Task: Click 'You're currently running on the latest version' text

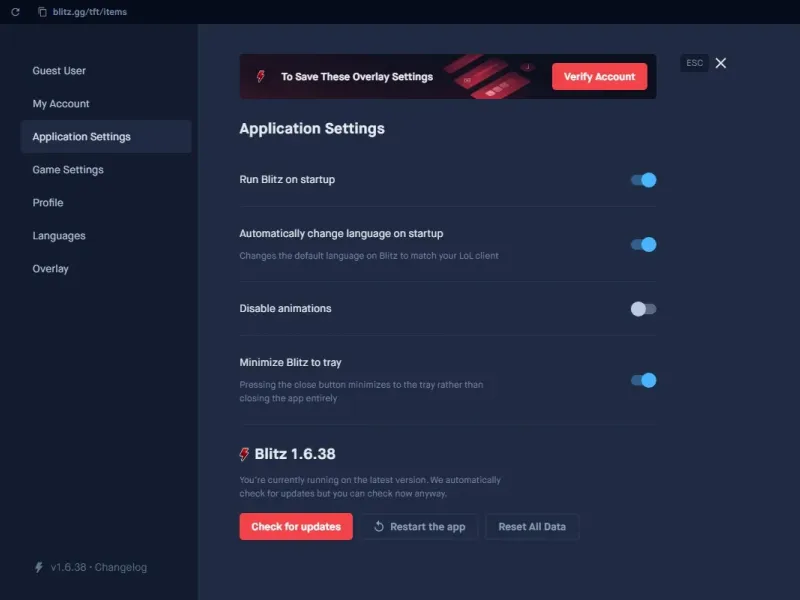Action: 370,487
